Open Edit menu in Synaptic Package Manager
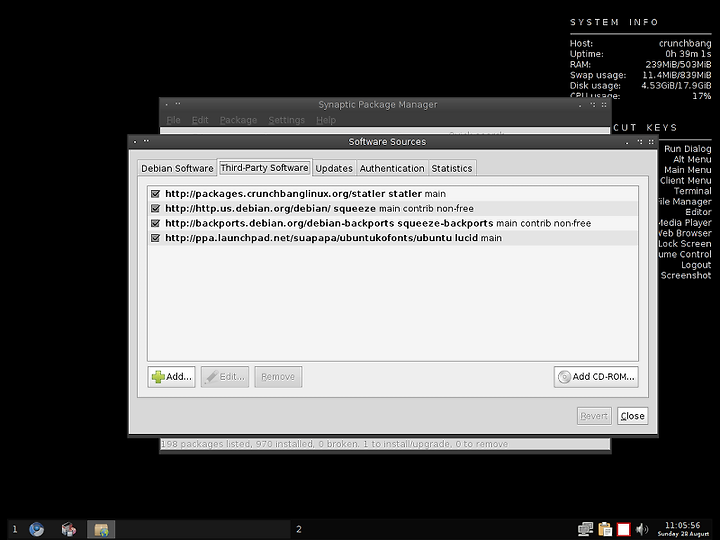720x540 pixels. tap(200, 120)
